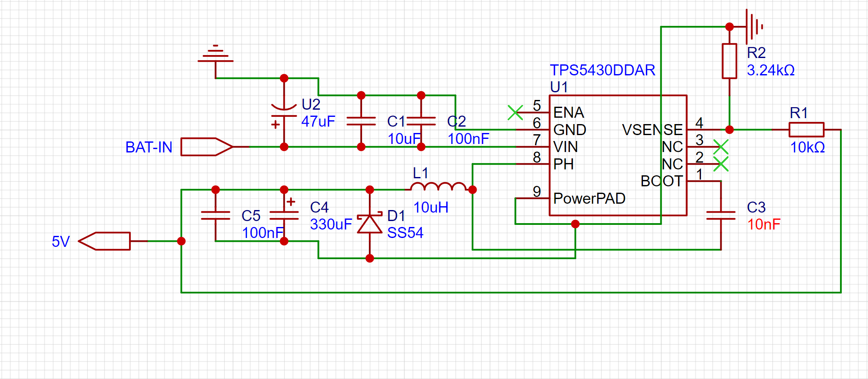Click the 5V net label text
The width and height of the screenshot is (868, 379).
(x=60, y=242)
